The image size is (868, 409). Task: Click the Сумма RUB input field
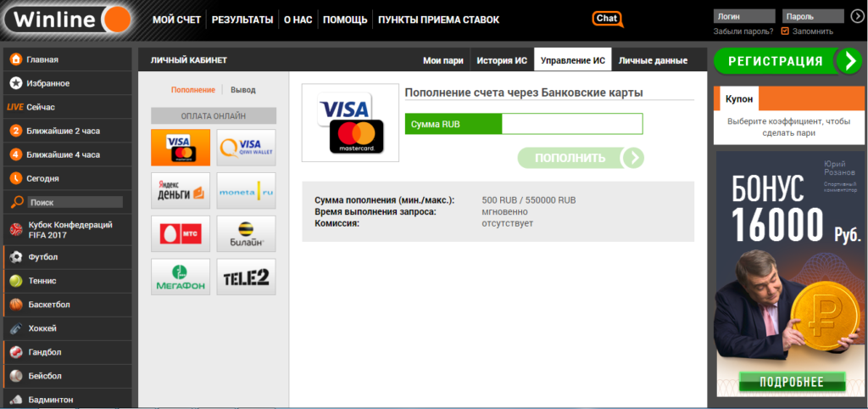point(572,124)
